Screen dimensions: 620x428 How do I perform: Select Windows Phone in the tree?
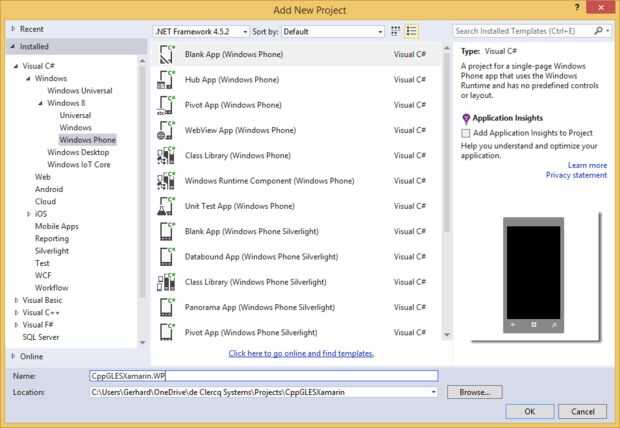87,140
